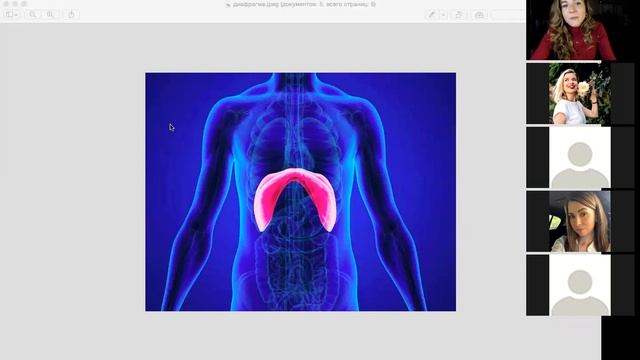
Task: Click the zoom in magnifier button
Action: (x=50, y=15)
